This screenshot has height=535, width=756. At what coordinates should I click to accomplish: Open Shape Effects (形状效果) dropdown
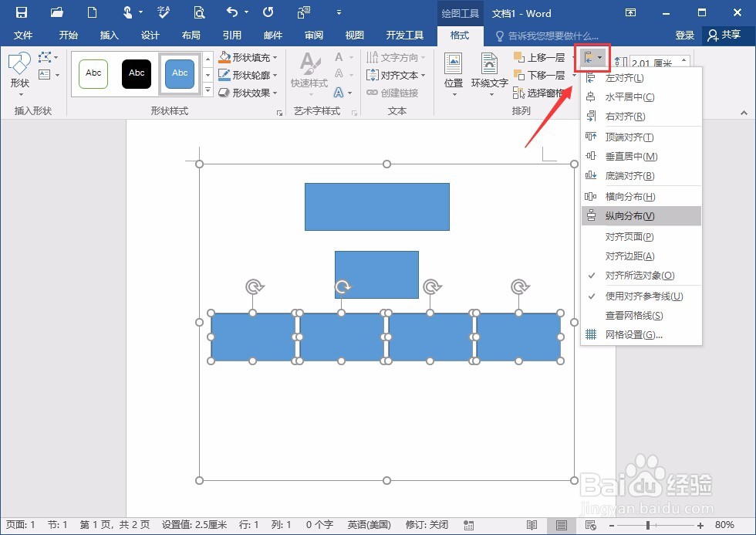(x=248, y=92)
